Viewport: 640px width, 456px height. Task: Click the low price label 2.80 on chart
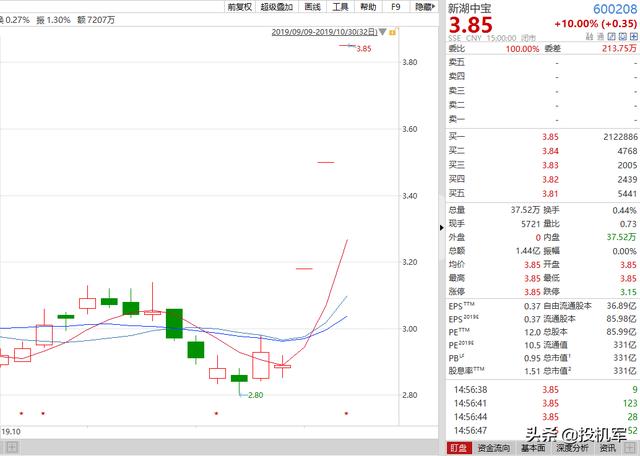tap(256, 395)
